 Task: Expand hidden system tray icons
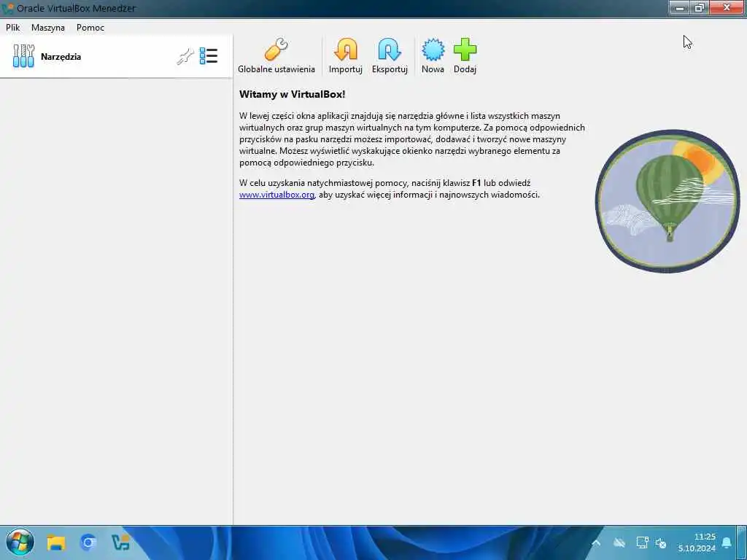coord(596,542)
